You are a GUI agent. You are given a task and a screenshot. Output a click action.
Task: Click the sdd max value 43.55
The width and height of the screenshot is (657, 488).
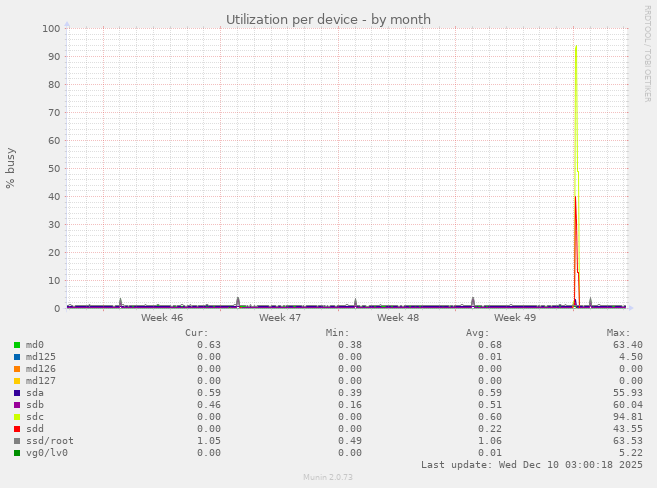point(628,429)
